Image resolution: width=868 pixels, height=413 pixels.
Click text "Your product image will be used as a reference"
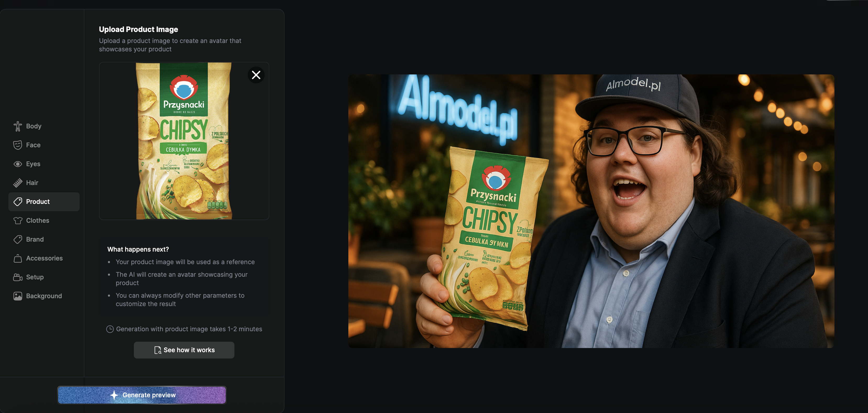(185, 262)
